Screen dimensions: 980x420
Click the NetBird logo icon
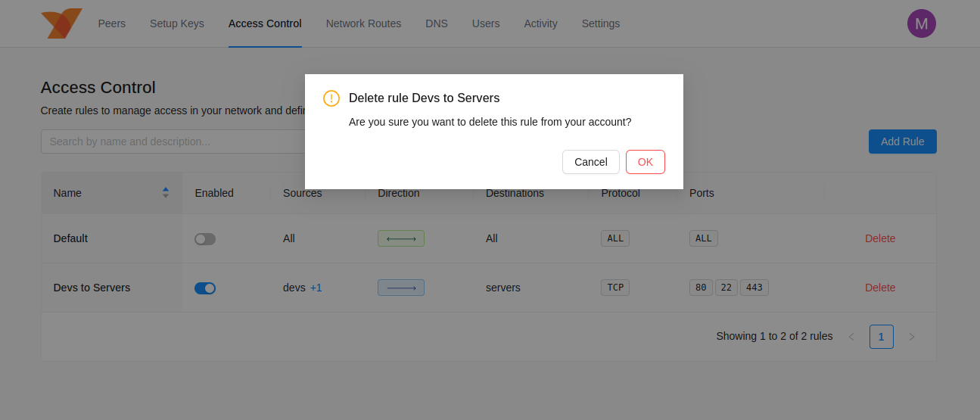(61, 23)
